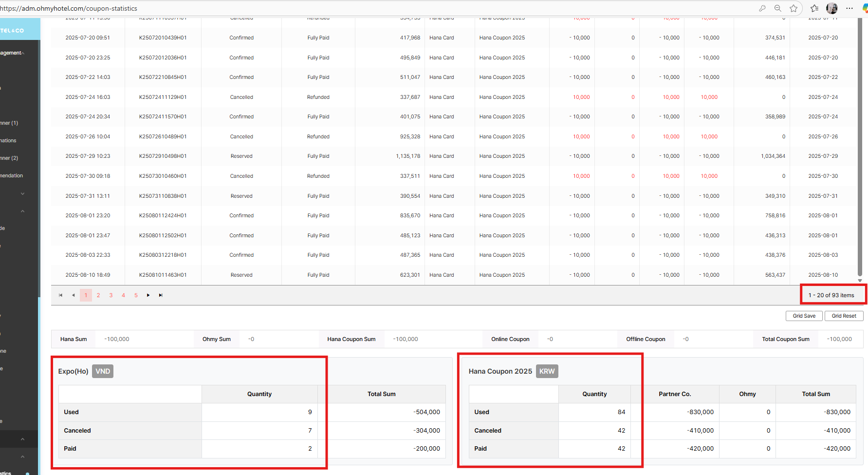This screenshot has height=475, width=868.
Task: Go to next page of the grid
Action: 148,295
